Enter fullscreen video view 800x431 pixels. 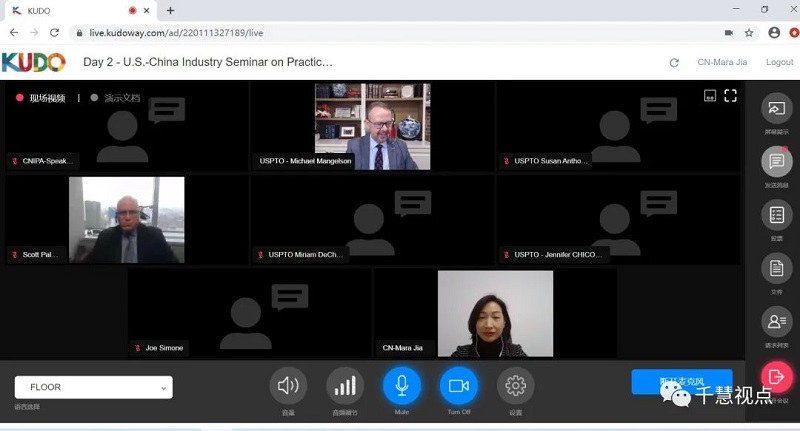coord(730,96)
